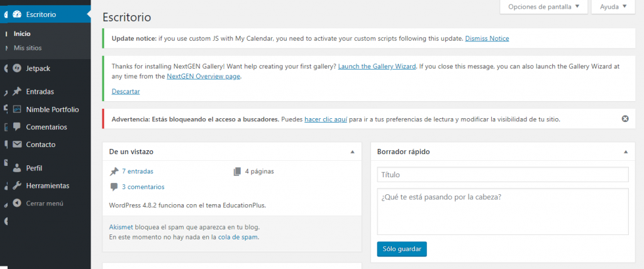Select Inicio in the sidebar submenu

click(x=22, y=34)
